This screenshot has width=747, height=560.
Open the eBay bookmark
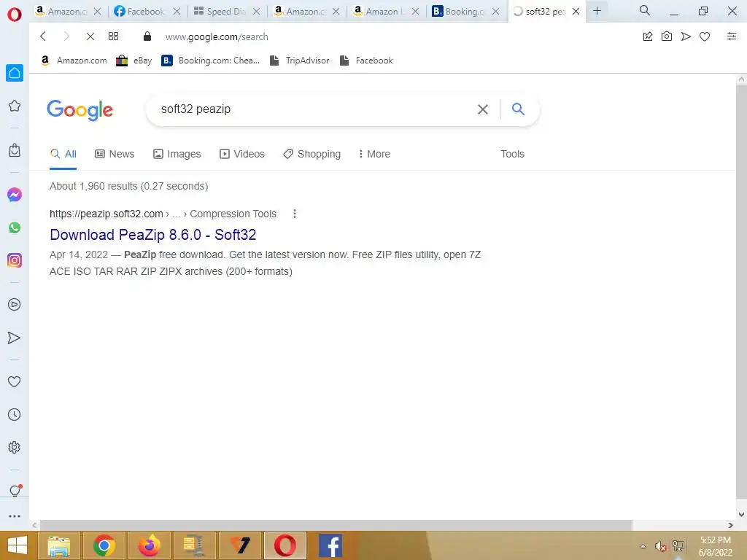pos(134,61)
